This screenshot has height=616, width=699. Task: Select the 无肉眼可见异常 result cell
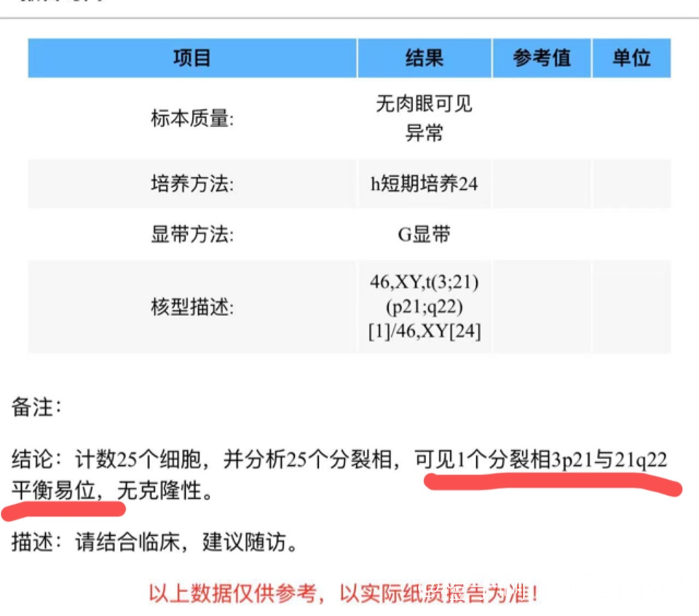tap(424, 118)
